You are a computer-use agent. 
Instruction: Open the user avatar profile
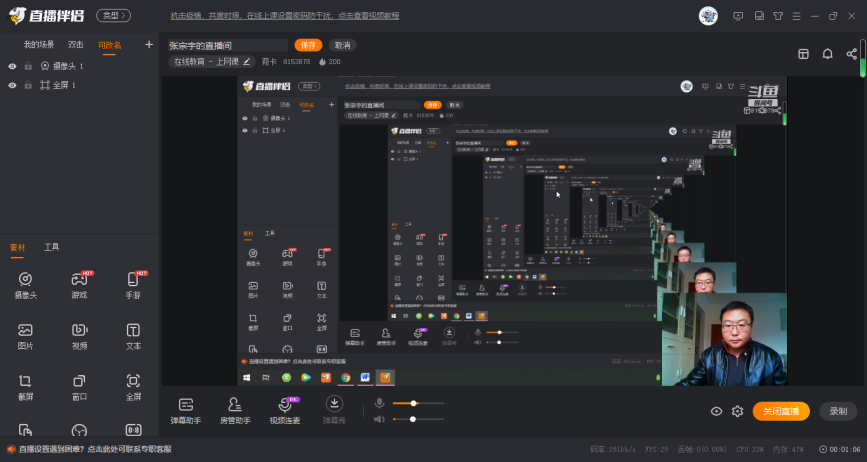tap(708, 16)
